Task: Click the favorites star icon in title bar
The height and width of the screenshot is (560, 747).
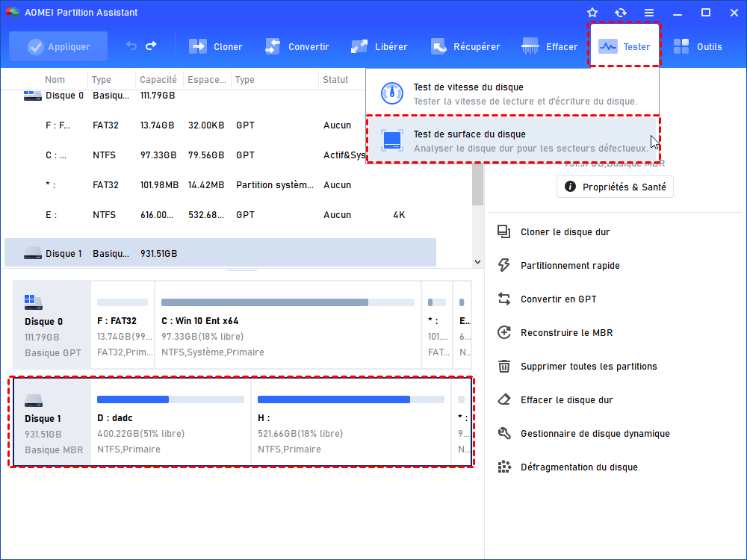Action: [592, 13]
